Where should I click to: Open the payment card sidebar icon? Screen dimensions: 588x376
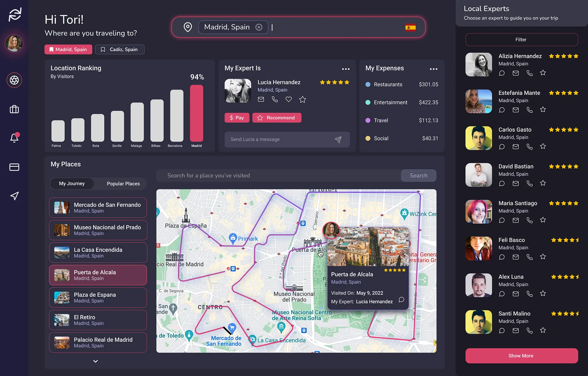tap(14, 167)
